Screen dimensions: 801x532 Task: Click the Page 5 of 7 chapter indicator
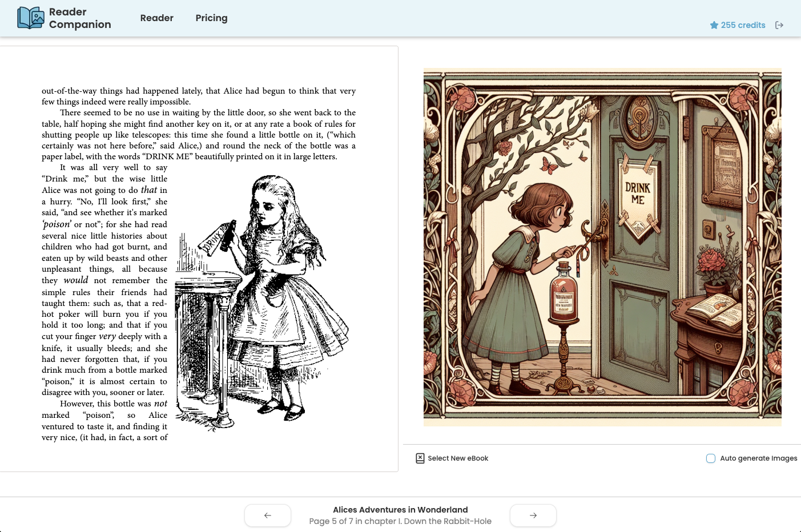point(400,521)
